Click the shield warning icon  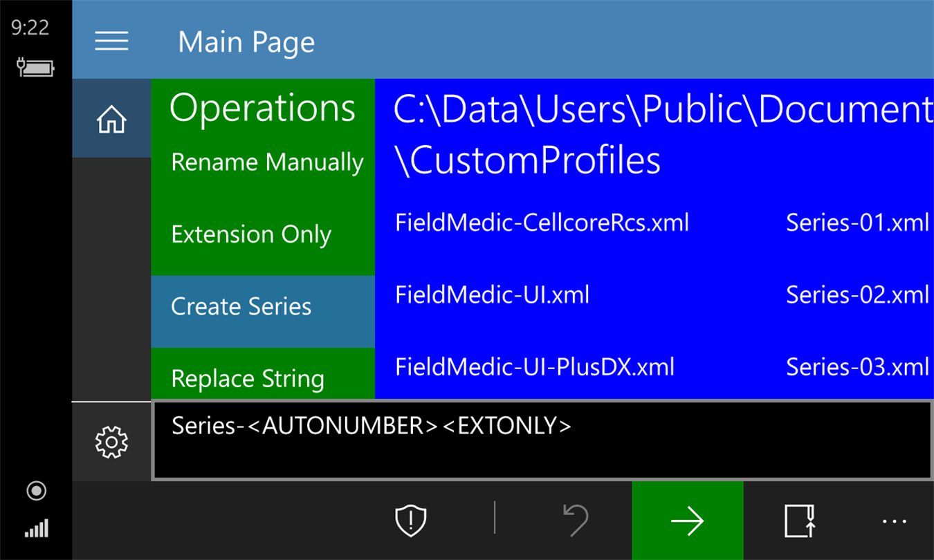pos(410,521)
